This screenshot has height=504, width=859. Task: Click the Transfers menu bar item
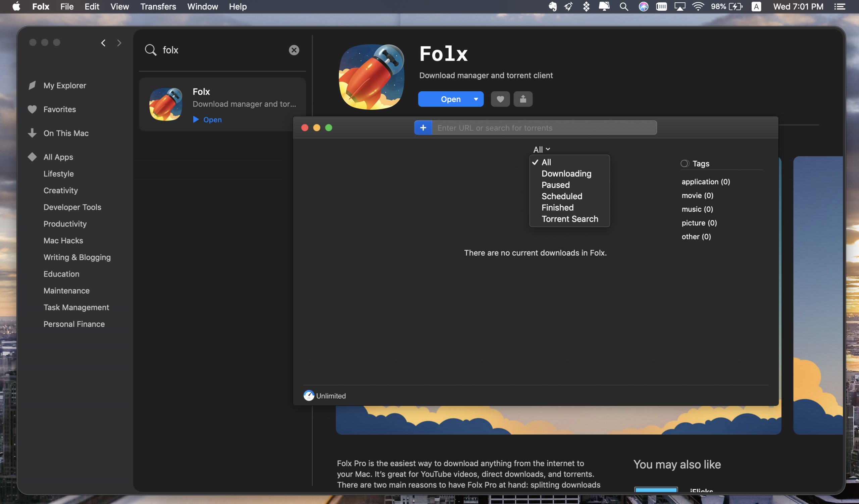coord(158,7)
